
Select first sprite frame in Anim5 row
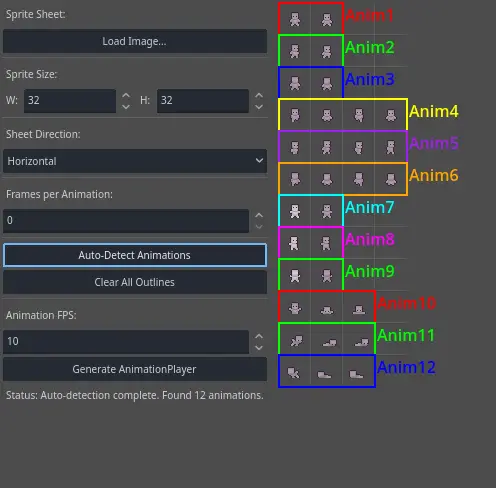(295, 147)
